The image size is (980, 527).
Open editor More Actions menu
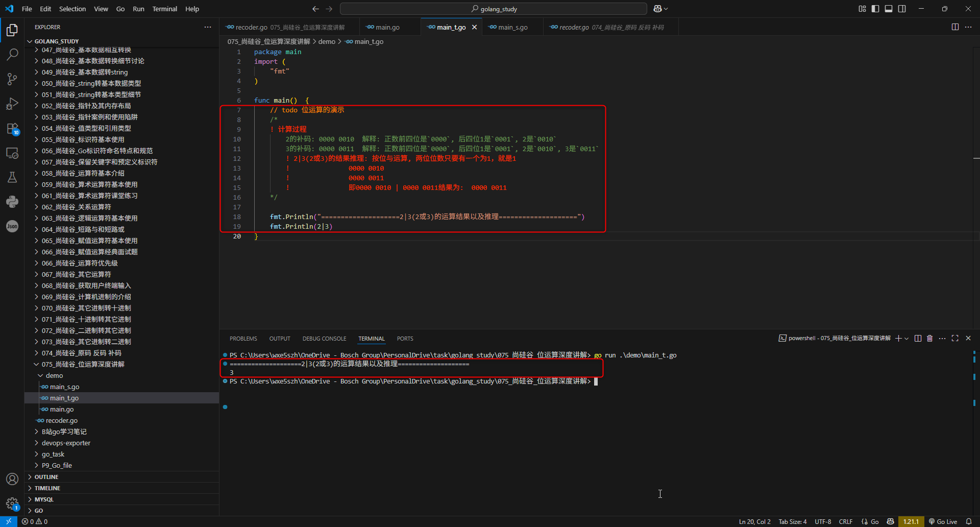coord(968,27)
